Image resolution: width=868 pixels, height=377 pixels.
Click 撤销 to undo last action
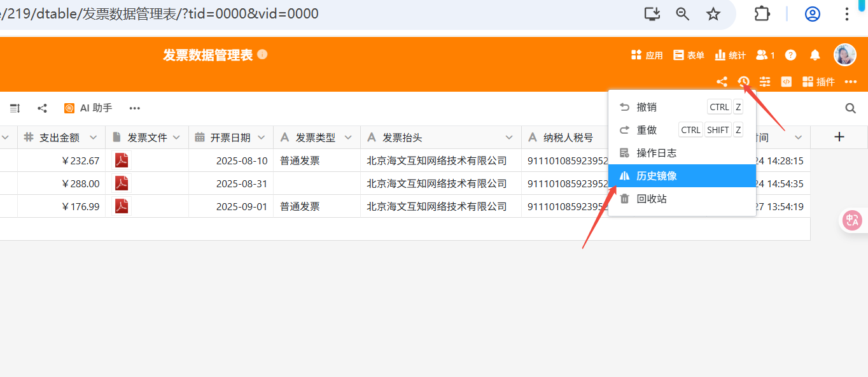click(647, 107)
